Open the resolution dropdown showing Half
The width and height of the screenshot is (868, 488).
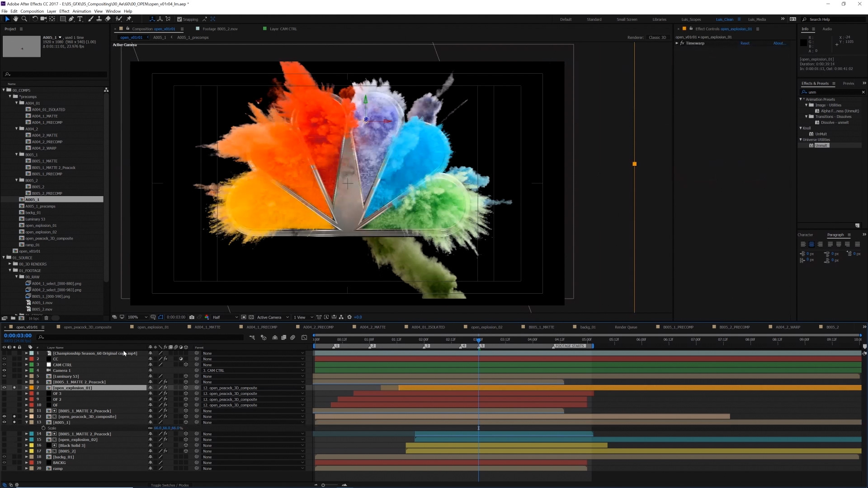[x=225, y=317]
